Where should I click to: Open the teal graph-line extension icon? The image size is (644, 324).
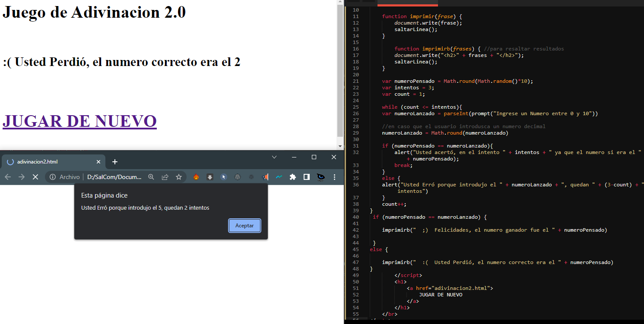(279, 177)
